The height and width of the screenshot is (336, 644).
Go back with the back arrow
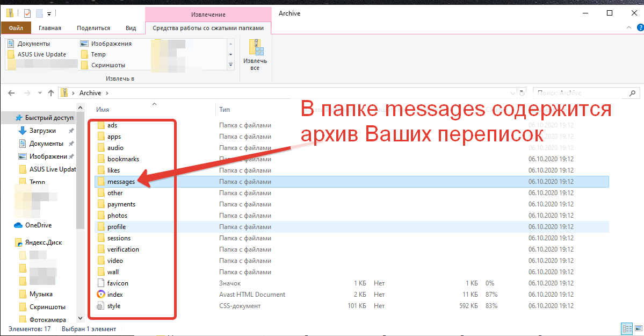11,93
